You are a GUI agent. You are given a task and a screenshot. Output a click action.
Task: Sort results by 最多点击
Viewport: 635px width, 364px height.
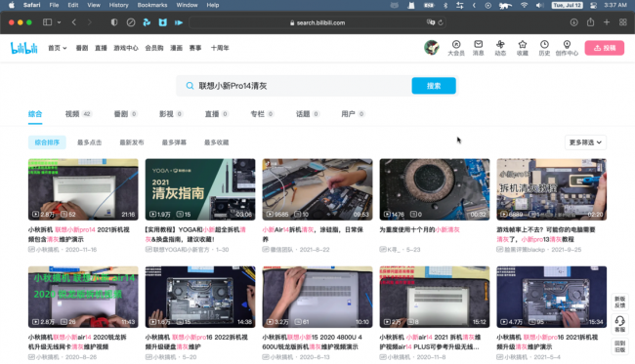[x=89, y=142]
